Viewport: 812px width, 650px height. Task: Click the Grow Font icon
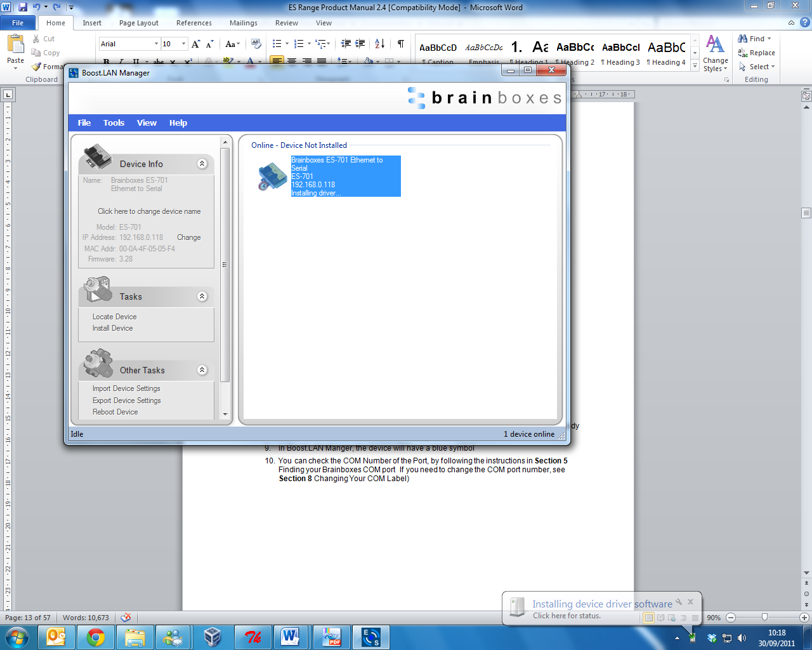196,44
